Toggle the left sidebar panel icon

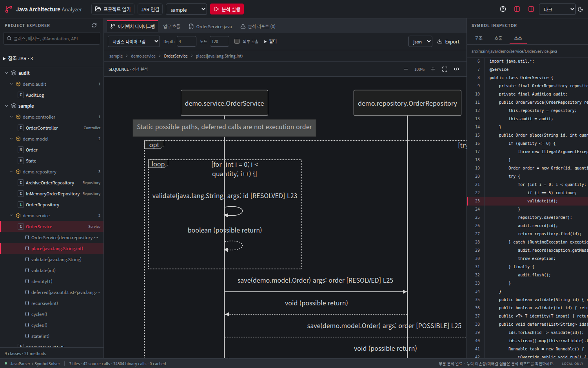pyautogui.click(x=517, y=9)
